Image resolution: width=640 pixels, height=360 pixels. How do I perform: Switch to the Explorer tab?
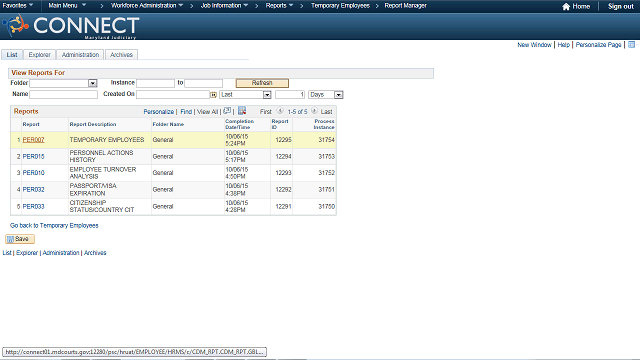click(40, 55)
